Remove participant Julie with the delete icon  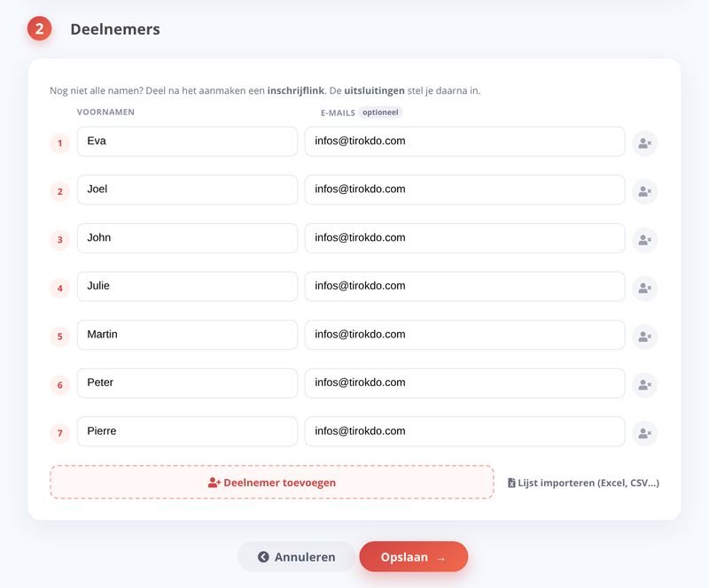pyautogui.click(x=644, y=289)
